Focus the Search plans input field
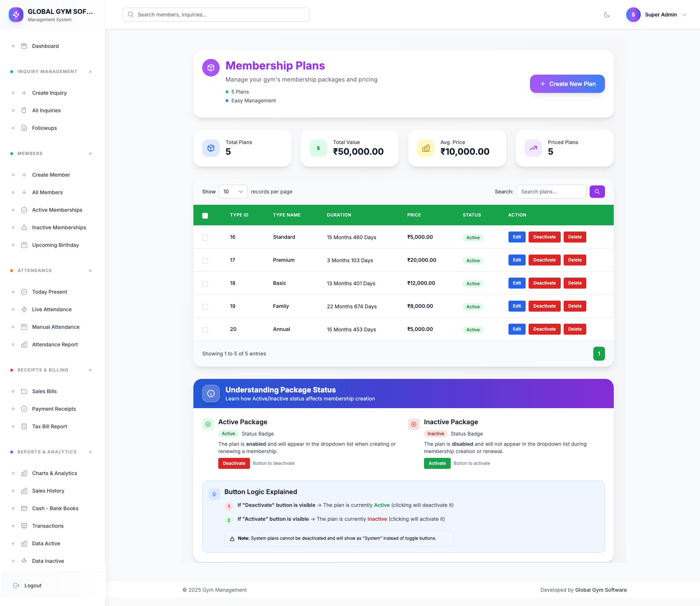 pos(551,192)
